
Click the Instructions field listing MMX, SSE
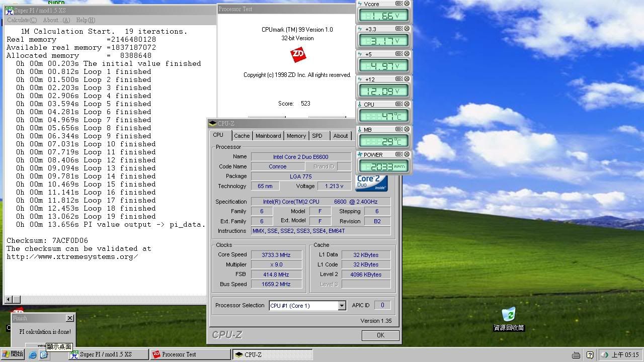click(x=320, y=231)
